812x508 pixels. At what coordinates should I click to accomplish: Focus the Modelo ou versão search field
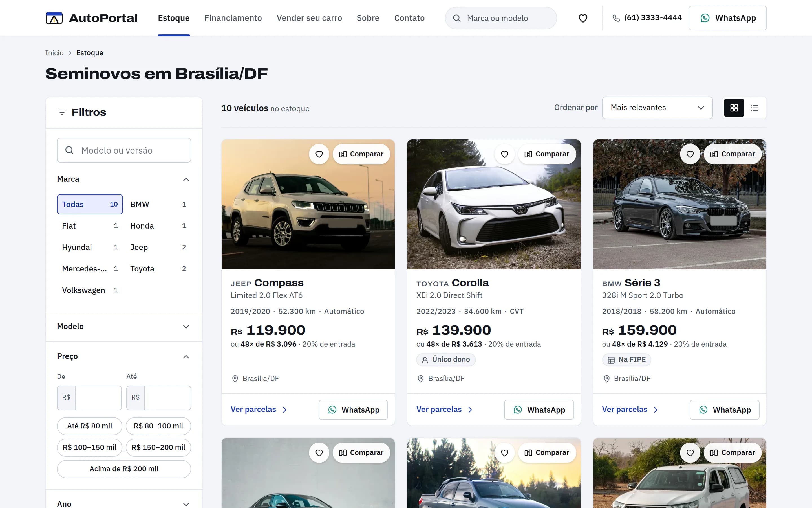(124, 150)
